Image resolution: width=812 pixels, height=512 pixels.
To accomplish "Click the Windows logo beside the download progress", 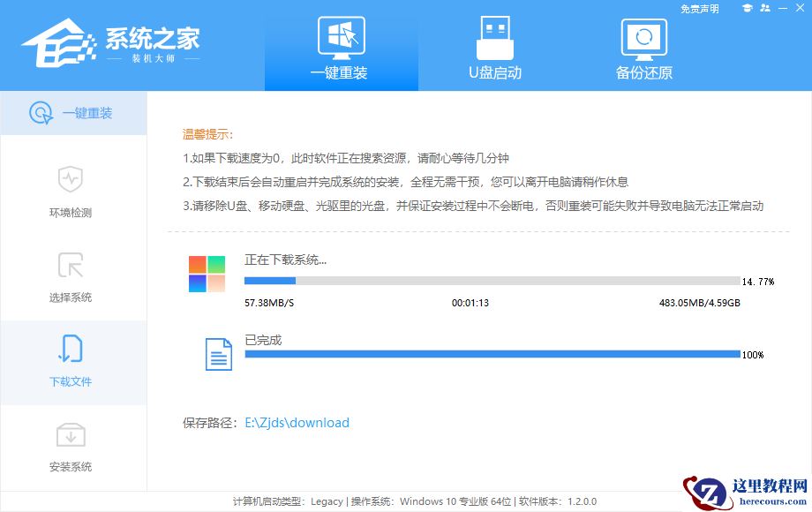I will click(x=206, y=274).
